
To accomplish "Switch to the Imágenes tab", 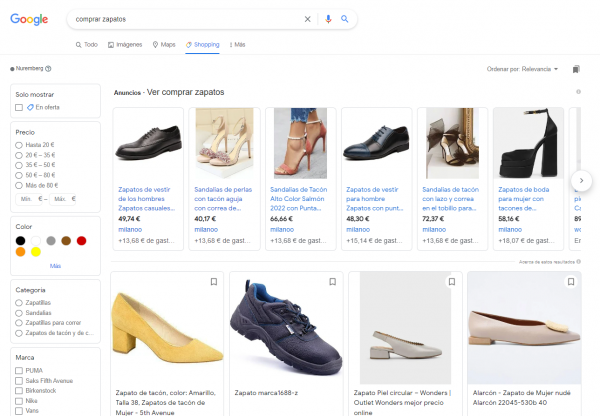I will (125, 45).
